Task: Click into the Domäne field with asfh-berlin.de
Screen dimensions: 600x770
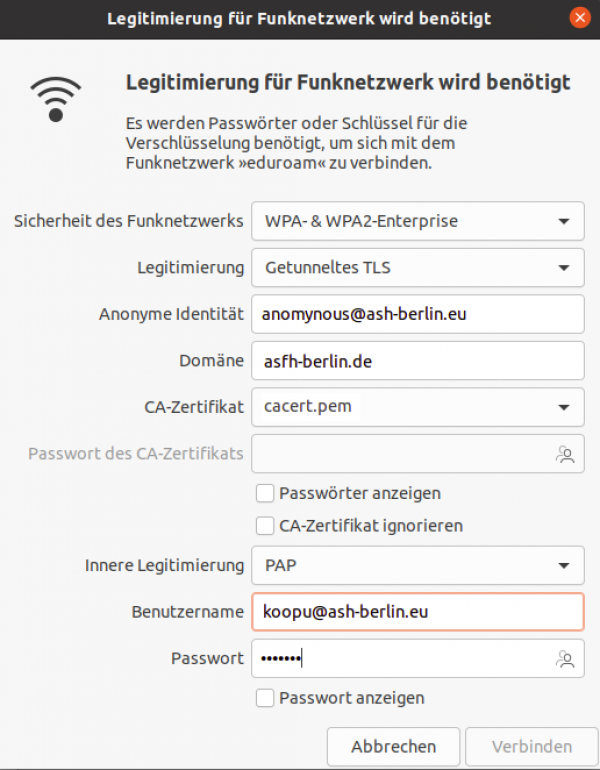Action: pos(418,361)
